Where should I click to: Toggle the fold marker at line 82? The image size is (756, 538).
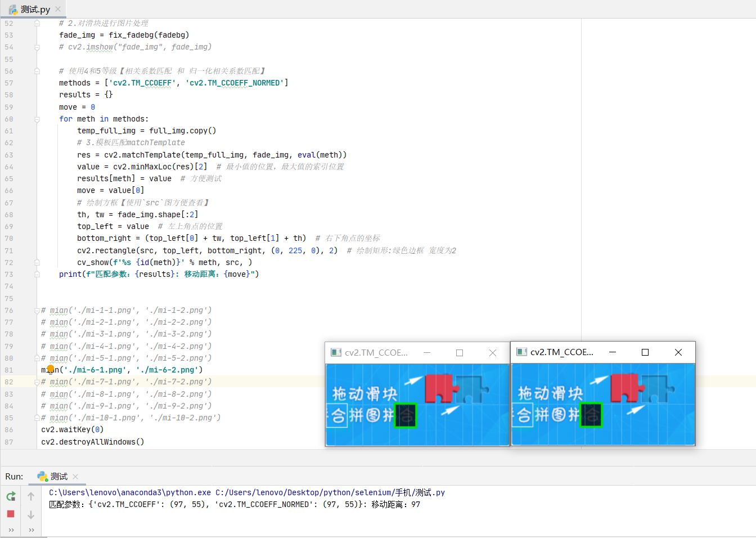point(37,382)
